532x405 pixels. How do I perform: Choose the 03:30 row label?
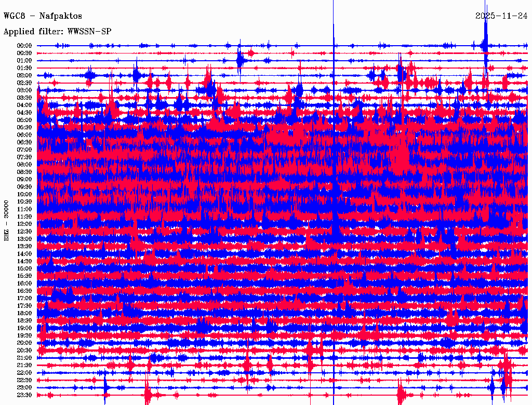pyautogui.click(x=24, y=98)
